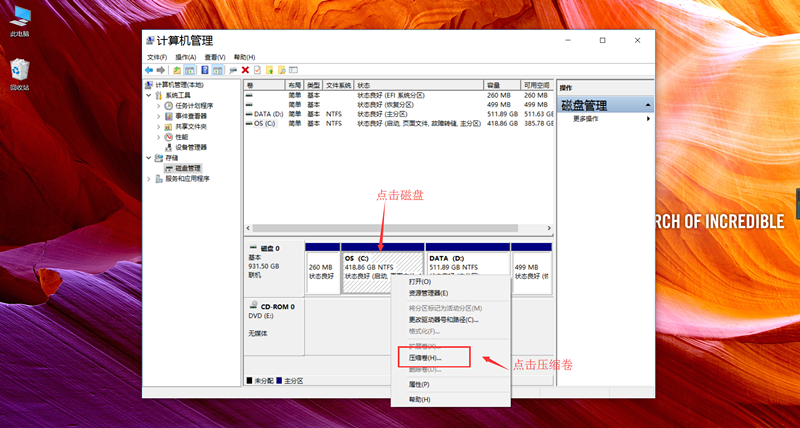
Task: Sort by the 状态 column header
Action: 419,85
